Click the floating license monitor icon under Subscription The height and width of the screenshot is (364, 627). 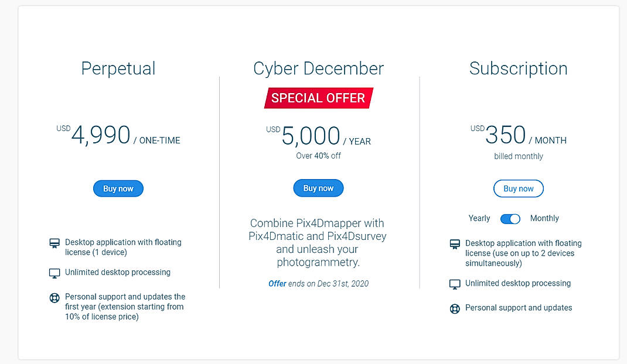455,243
